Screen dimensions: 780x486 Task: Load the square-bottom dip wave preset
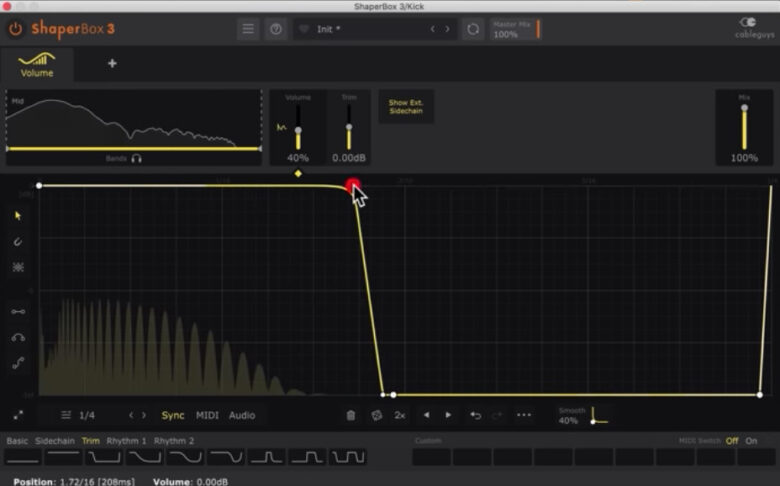(104, 457)
